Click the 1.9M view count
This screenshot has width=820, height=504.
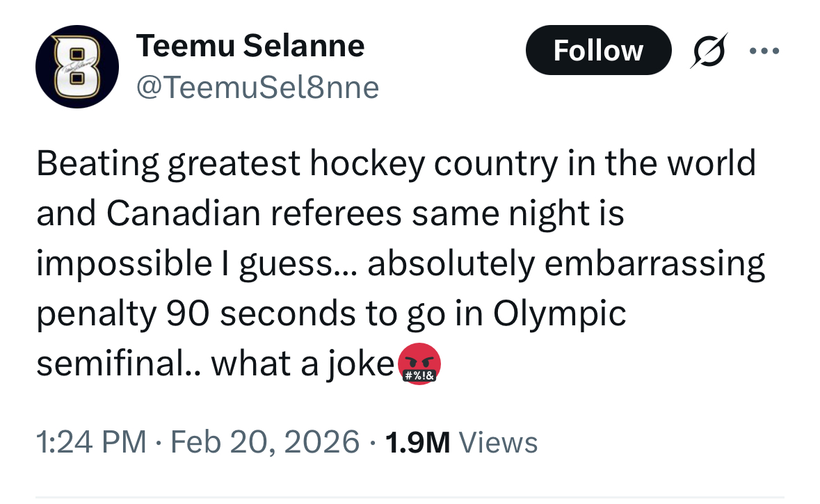pyautogui.click(x=417, y=442)
